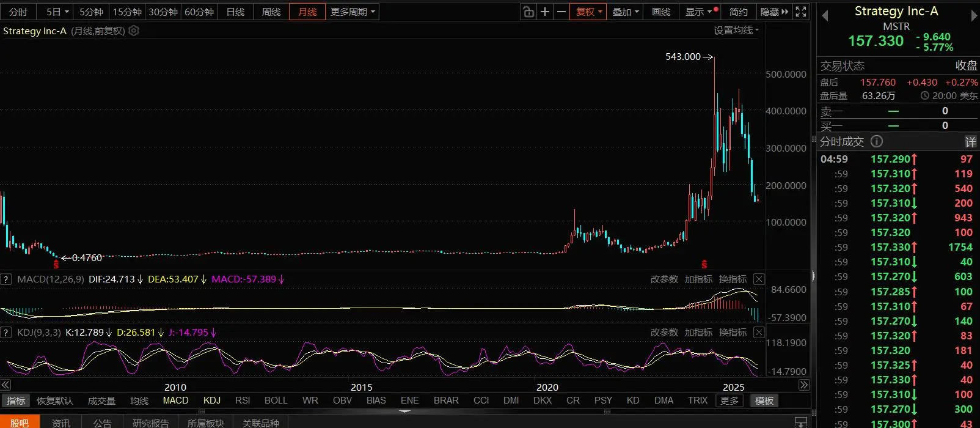The width and height of the screenshot is (980, 428).
Task: Open 叠加 overlay dropdown
Action: point(625,12)
